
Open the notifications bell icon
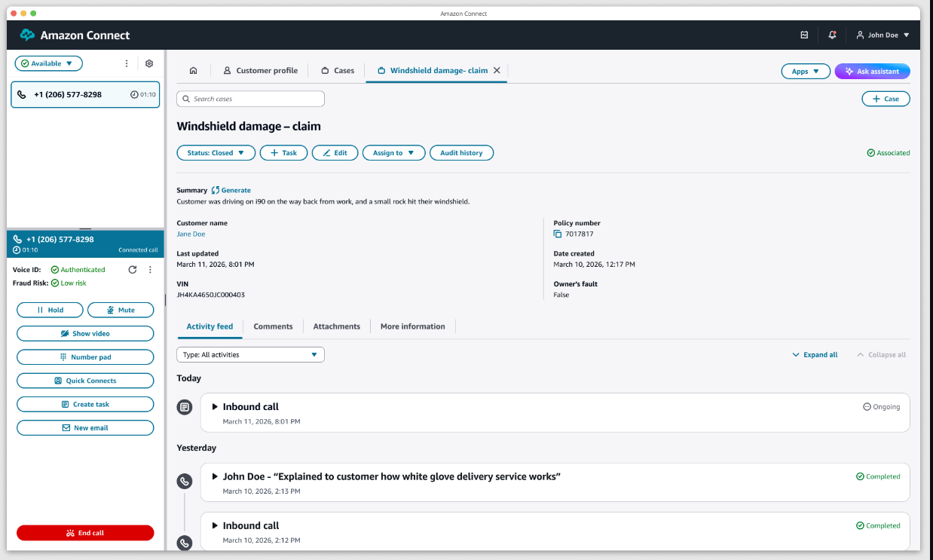[832, 35]
